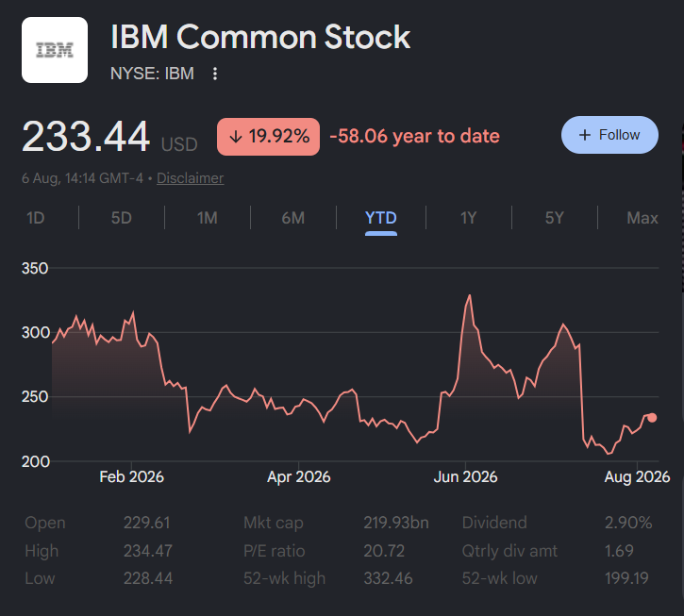Open the three-dot more options menu

(x=214, y=74)
